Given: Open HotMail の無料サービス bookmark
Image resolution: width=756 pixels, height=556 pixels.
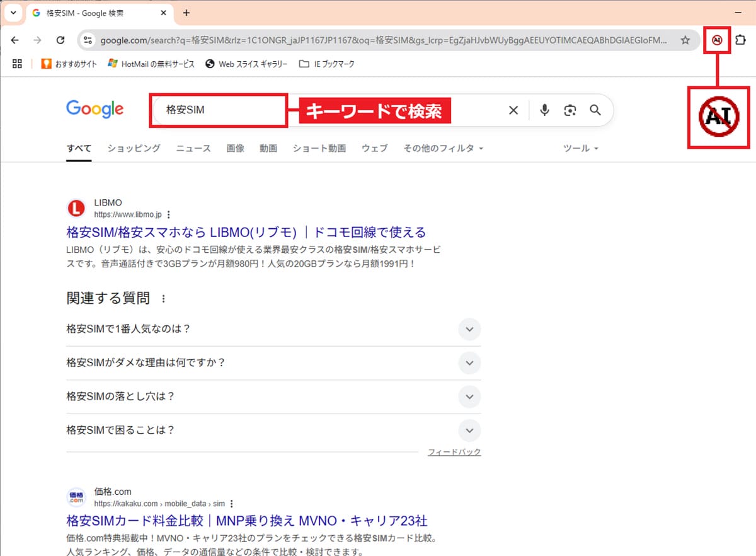Looking at the screenshot, I should coord(151,64).
